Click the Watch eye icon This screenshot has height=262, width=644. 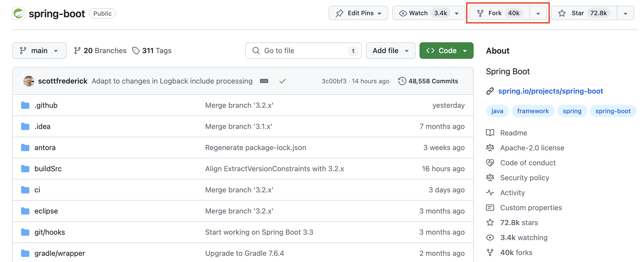tap(403, 13)
